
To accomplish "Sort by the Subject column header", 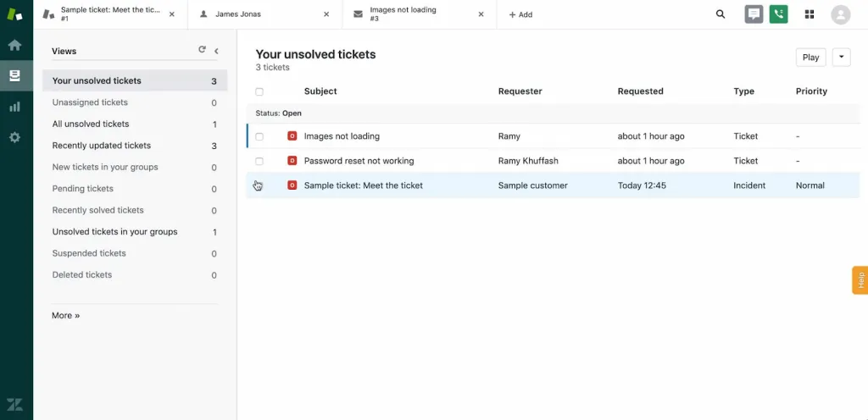I will [x=320, y=91].
